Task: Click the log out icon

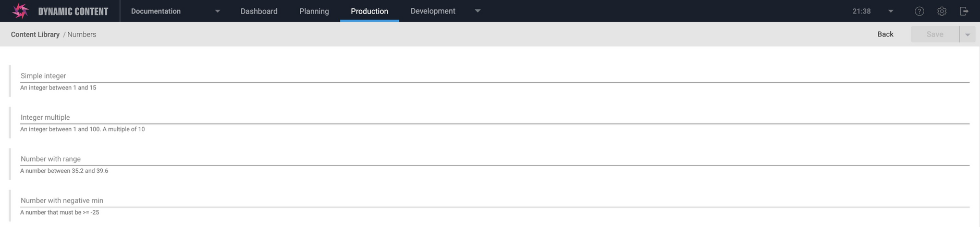Action: point(964,11)
